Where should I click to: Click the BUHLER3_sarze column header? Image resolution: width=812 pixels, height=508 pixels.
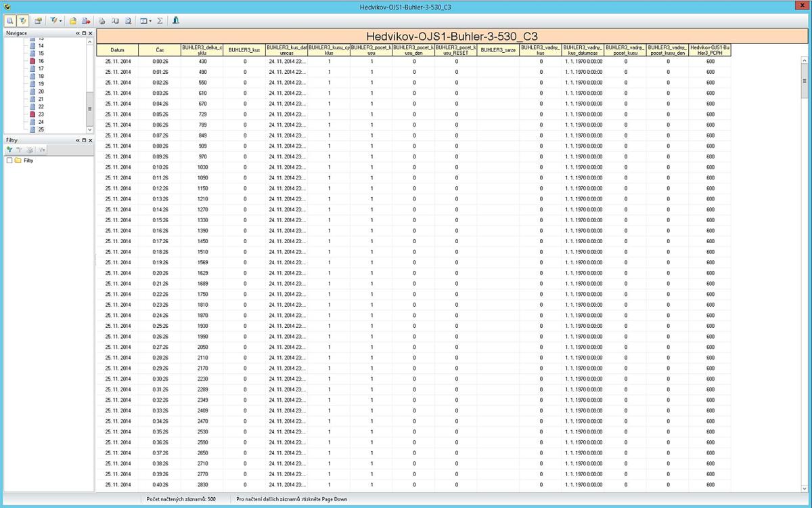(498, 50)
